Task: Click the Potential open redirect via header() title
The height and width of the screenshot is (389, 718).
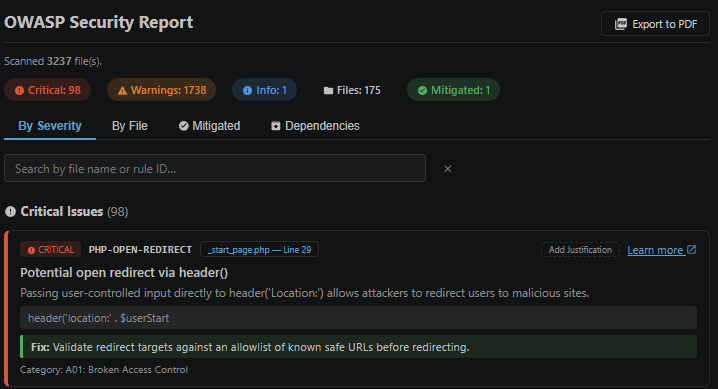Action: click(124, 273)
